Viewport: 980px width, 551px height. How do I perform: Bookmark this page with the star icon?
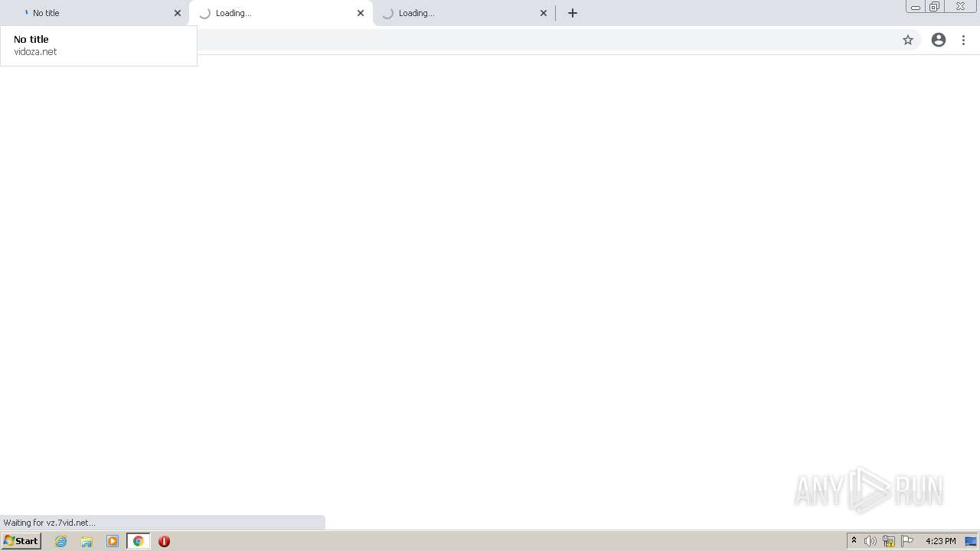click(x=908, y=40)
